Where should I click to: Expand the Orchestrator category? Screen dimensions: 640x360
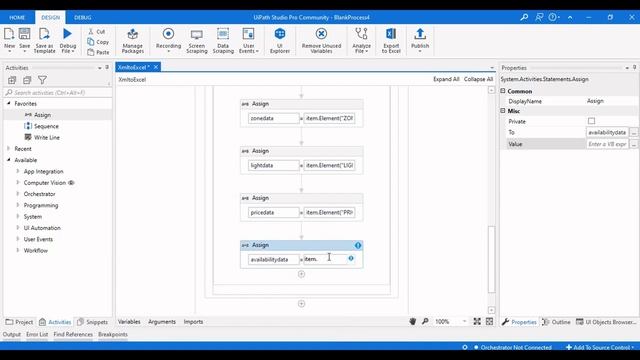pyautogui.click(x=18, y=194)
